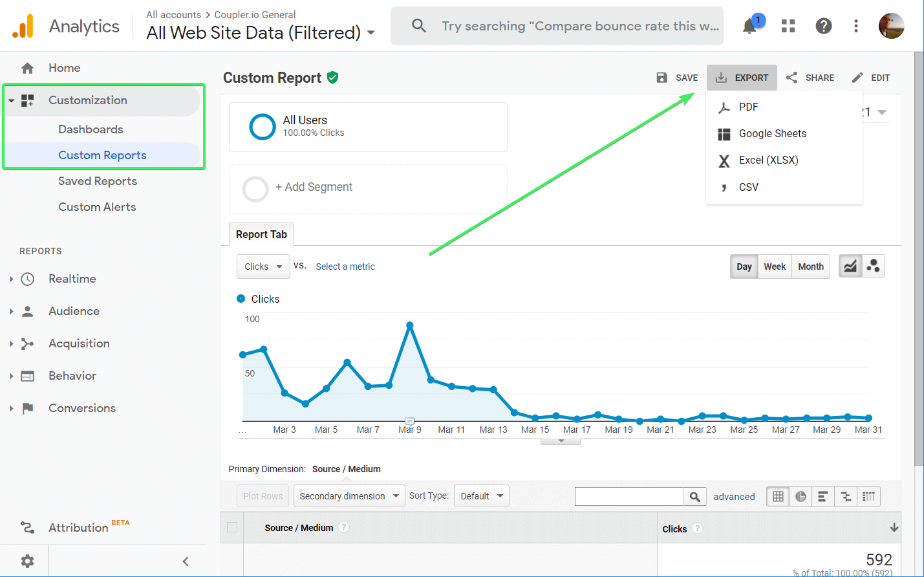Open the All Web Site Data view selector
The height and width of the screenshot is (577, 924).
(x=261, y=32)
